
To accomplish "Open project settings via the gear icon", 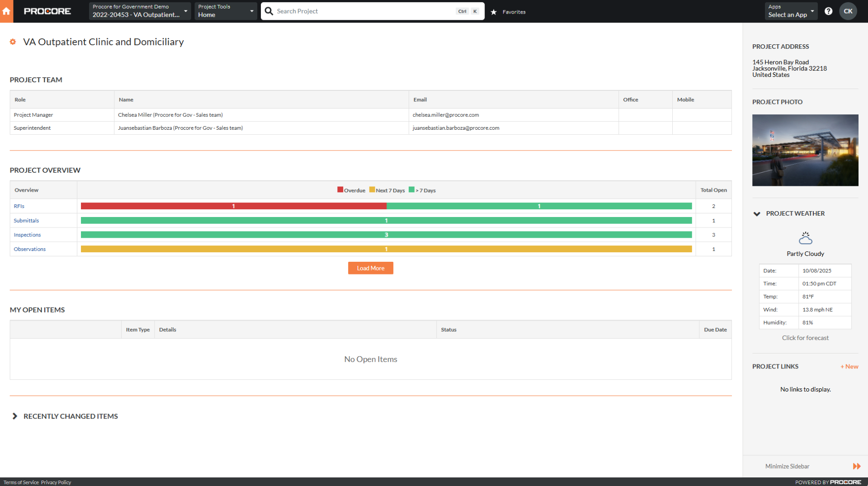I will click(13, 42).
